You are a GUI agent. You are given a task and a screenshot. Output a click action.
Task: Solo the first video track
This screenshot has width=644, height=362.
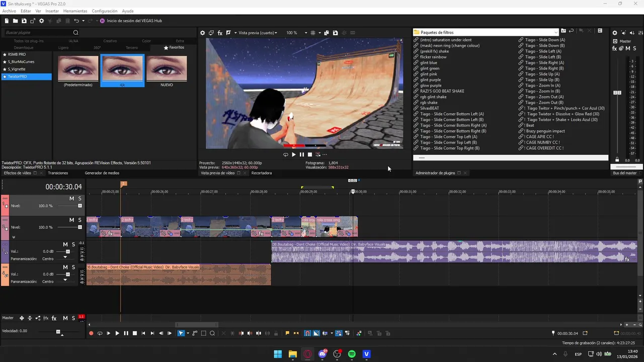click(x=79, y=199)
